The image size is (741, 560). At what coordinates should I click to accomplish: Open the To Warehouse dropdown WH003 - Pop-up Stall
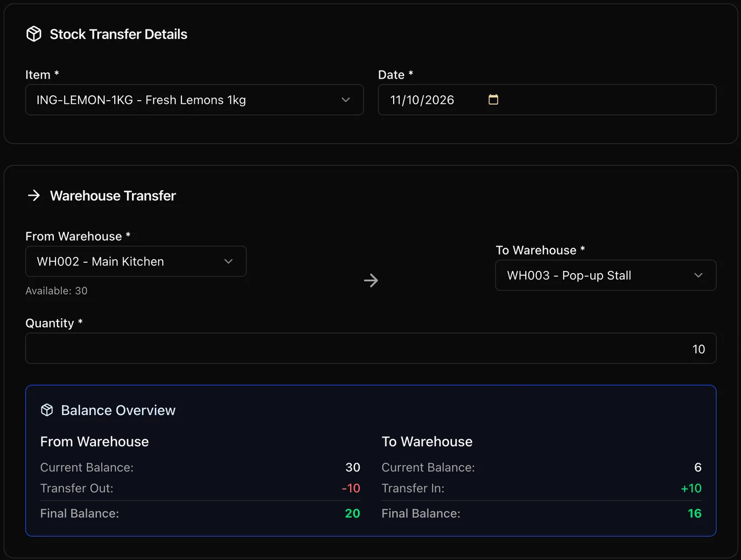[x=606, y=275]
